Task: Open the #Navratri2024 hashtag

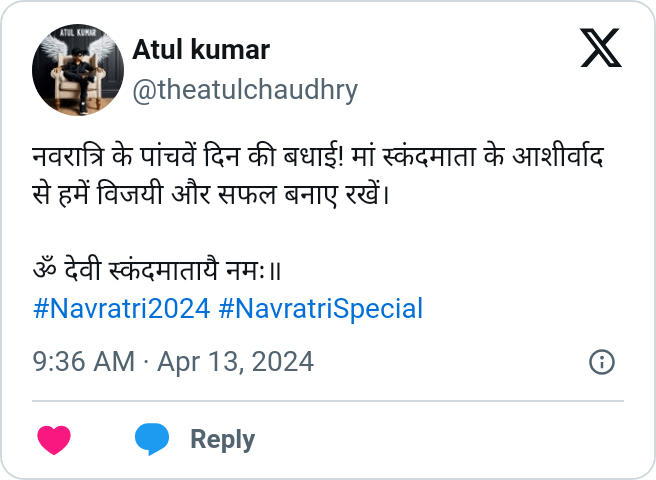Action: pyautogui.click(x=121, y=308)
